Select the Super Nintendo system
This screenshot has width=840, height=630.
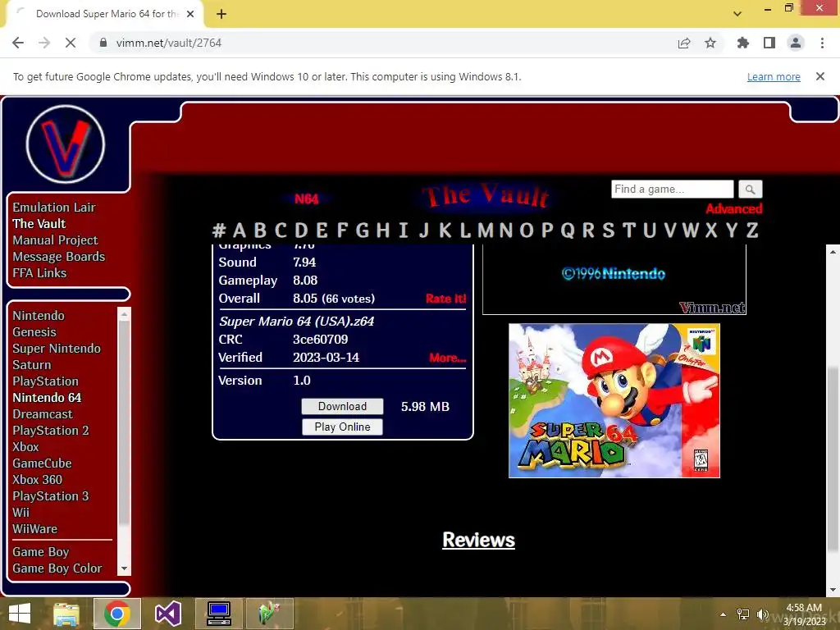pos(57,348)
